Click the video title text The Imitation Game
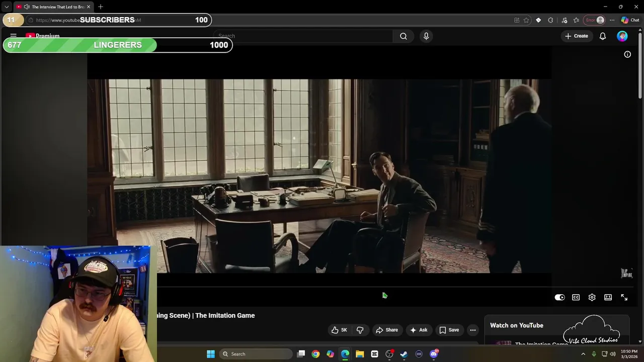Viewport: 644px width, 362px height. pos(225,315)
